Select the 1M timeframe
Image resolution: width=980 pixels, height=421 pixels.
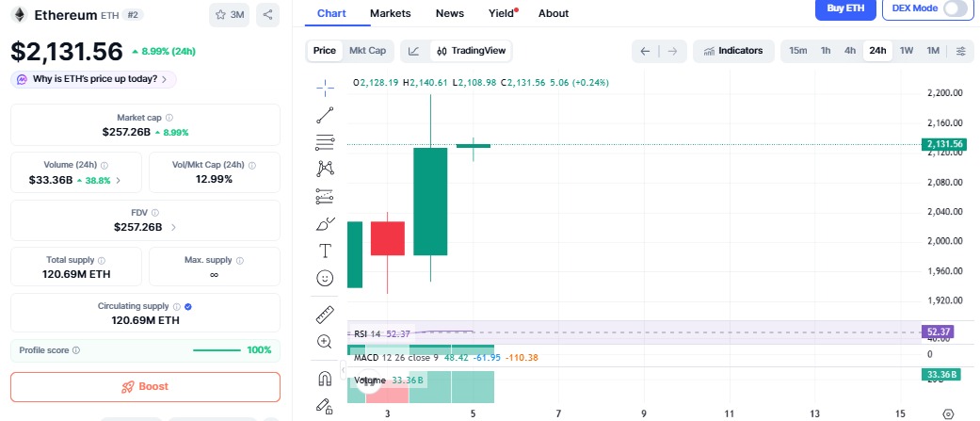click(933, 51)
